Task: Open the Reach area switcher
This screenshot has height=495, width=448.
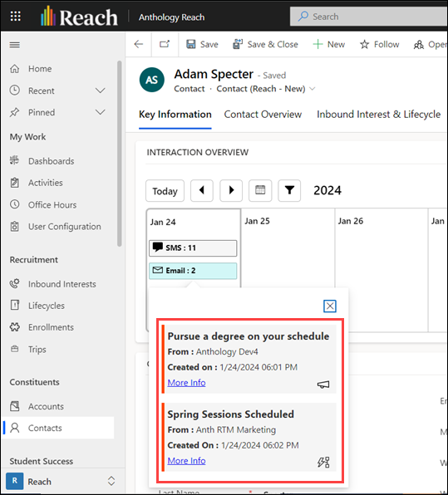Action: [x=62, y=482]
